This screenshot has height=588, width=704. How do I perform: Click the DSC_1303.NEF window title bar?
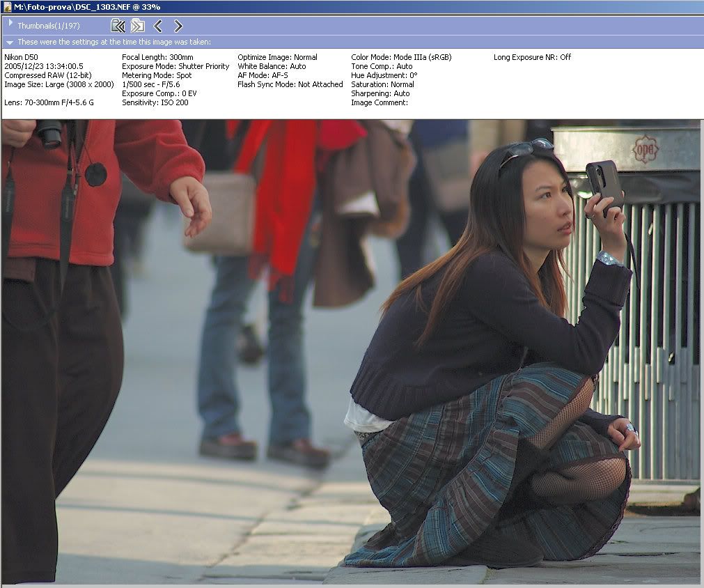352,7
